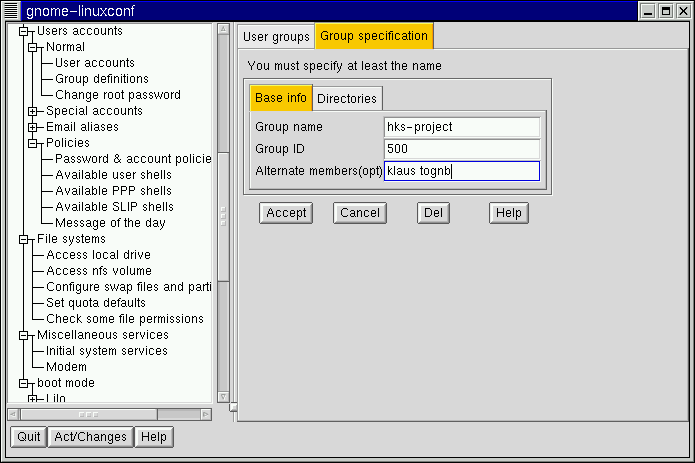Collapse the Miscellaneous services tree node
The image size is (695, 463).
24,335
